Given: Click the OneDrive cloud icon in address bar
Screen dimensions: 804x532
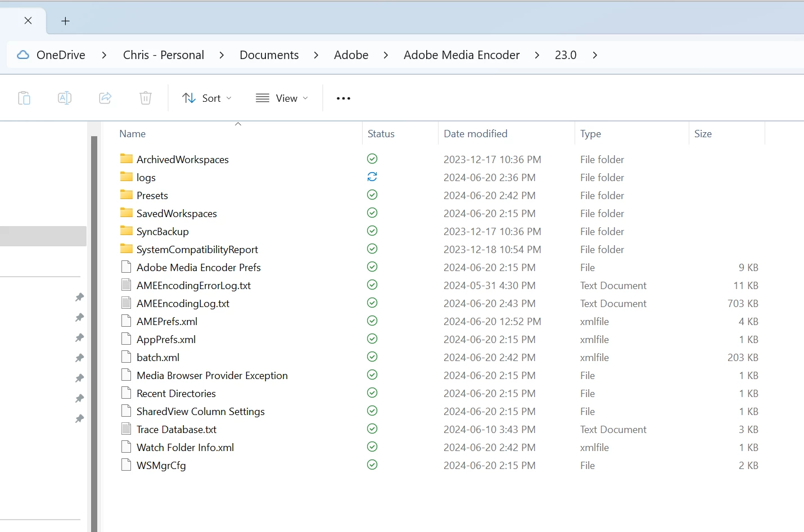Looking at the screenshot, I should (x=23, y=55).
